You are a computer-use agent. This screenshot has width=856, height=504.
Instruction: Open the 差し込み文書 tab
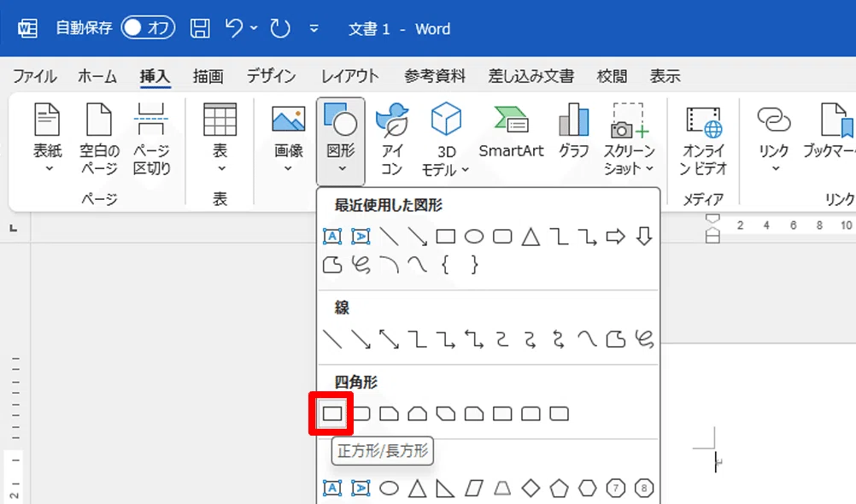[x=531, y=76]
